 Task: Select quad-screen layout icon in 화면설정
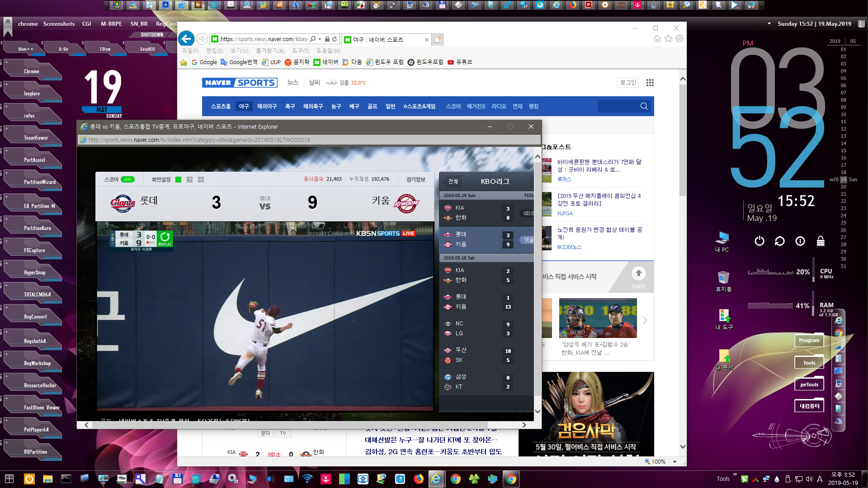[201, 179]
